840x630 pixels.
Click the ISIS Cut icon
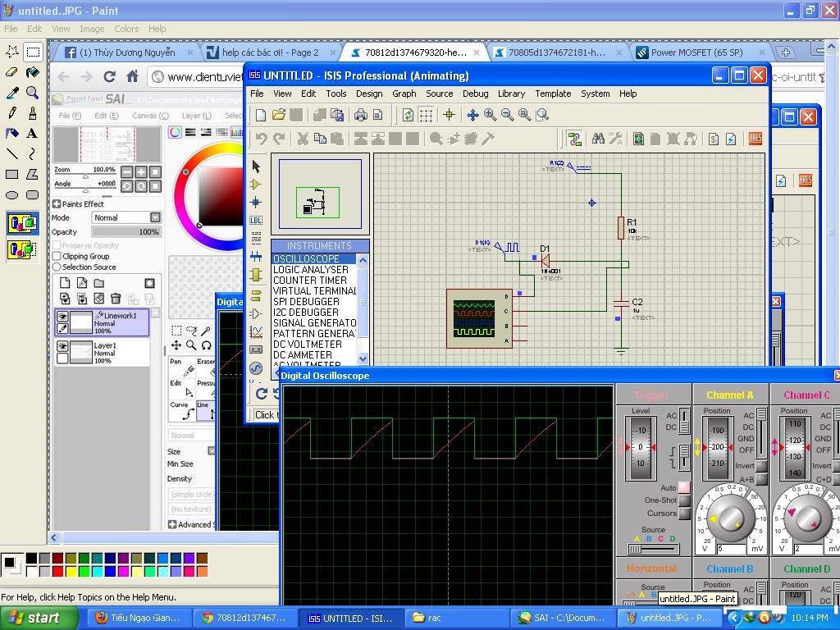[304, 139]
